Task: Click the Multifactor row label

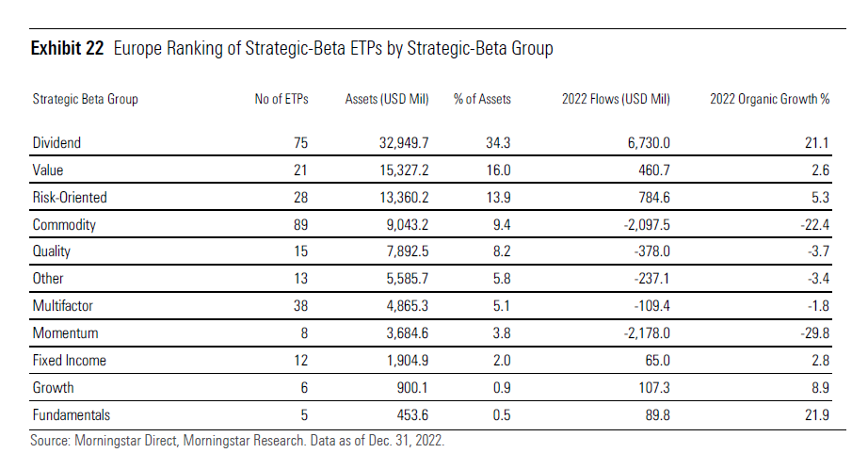Action: 64,306
